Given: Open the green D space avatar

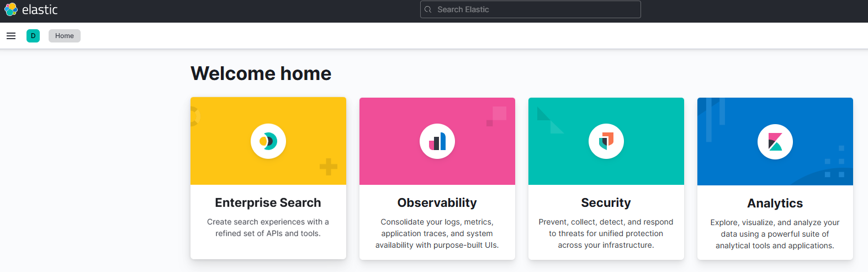Looking at the screenshot, I should click(33, 36).
